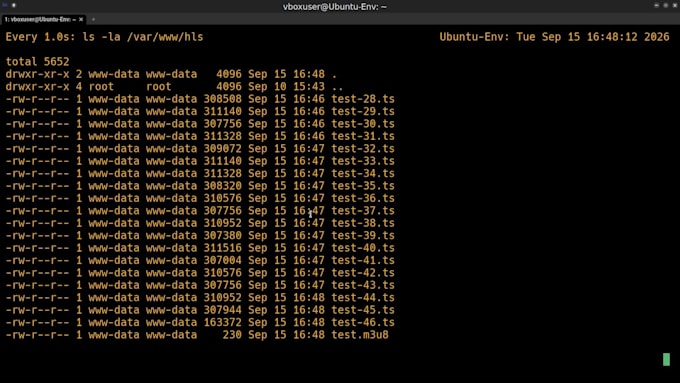Click filename test-31.ts

coord(363,136)
